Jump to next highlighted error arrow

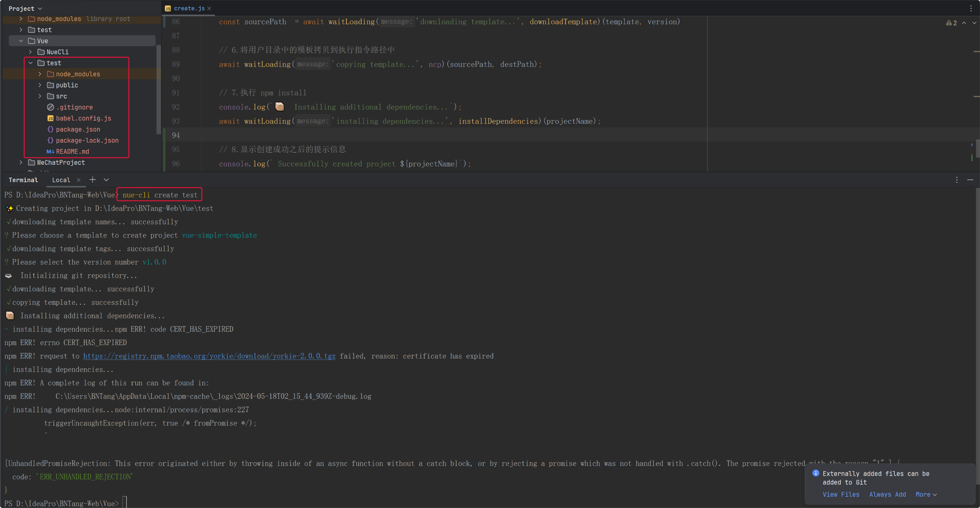tap(974, 23)
